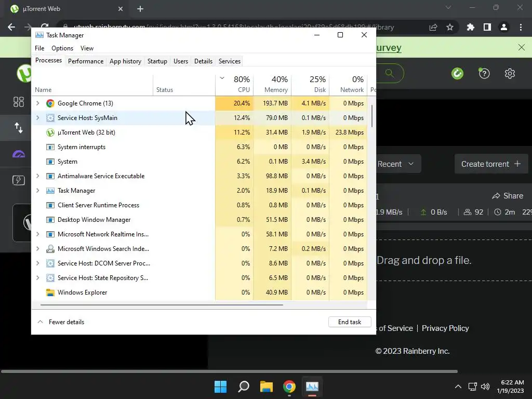Click Chrome icon in taskbar
The height and width of the screenshot is (399, 532).
point(289,387)
